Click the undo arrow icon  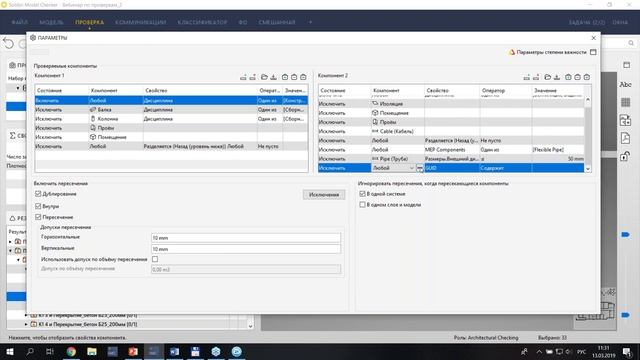click(x=8, y=43)
